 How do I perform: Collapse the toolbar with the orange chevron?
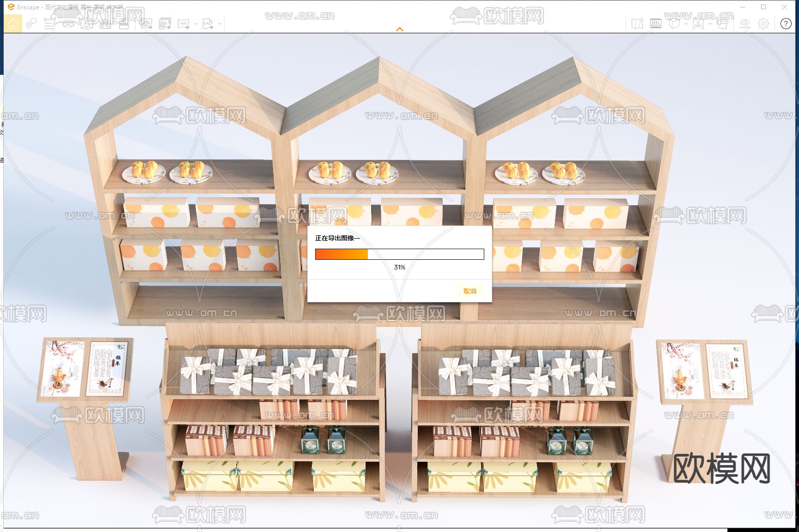tap(400, 29)
